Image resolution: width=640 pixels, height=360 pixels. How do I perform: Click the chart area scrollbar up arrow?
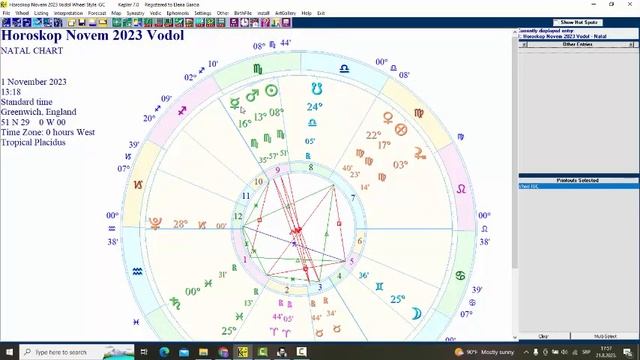515,32
